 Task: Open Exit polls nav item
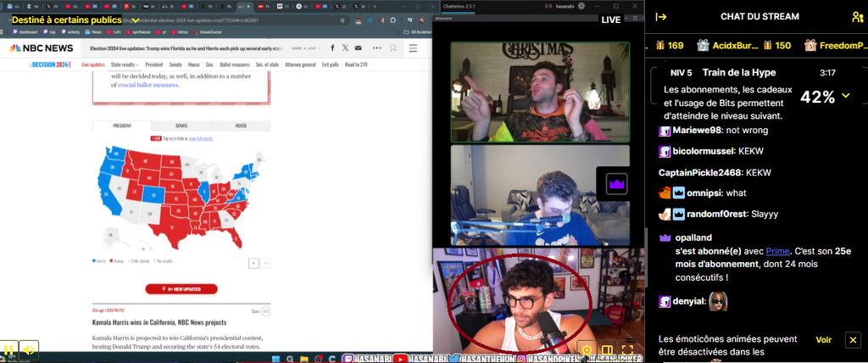pyautogui.click(x=331, y=64)
